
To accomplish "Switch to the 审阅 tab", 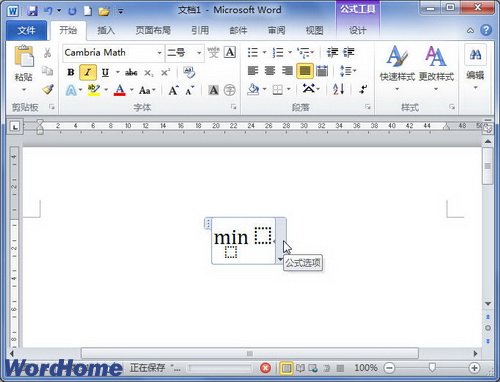I will (277, 30).
